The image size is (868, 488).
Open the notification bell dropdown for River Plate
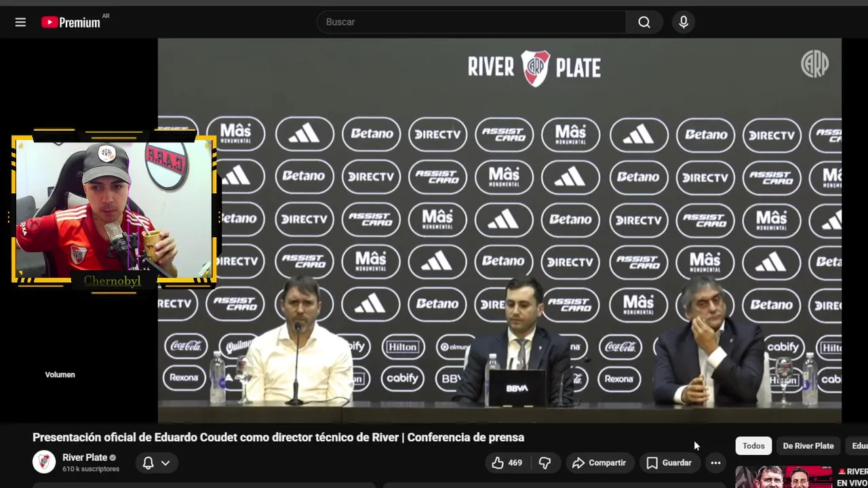[156, 463]
